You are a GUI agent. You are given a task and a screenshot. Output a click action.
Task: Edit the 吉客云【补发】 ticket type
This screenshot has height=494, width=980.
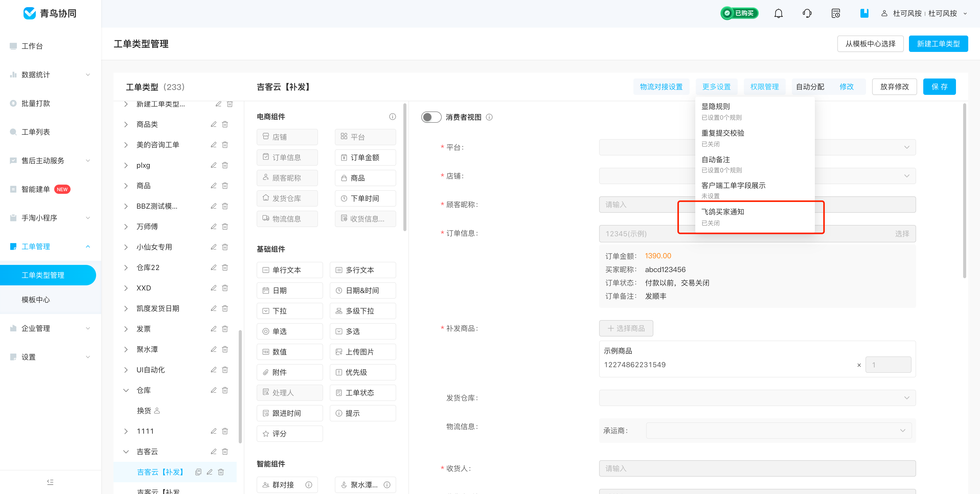point(210,472)
